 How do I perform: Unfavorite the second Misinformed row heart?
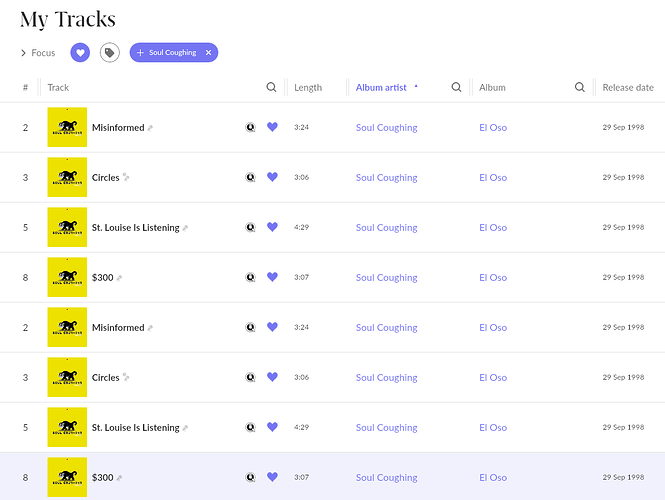pos(272,327)
